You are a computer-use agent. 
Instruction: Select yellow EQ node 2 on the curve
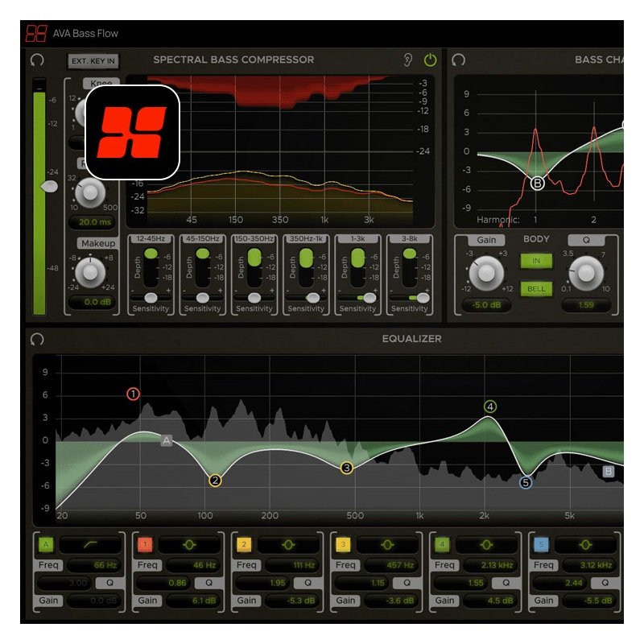[215, 480]
